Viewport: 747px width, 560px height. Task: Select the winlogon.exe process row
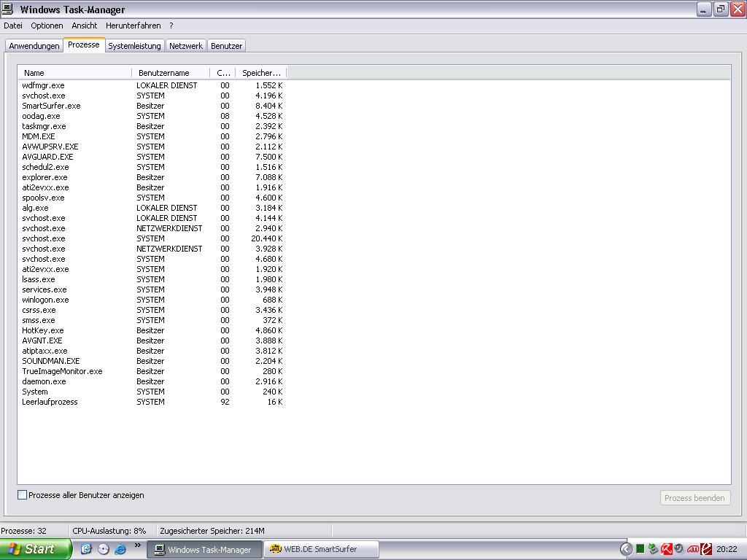pos(152,300)
